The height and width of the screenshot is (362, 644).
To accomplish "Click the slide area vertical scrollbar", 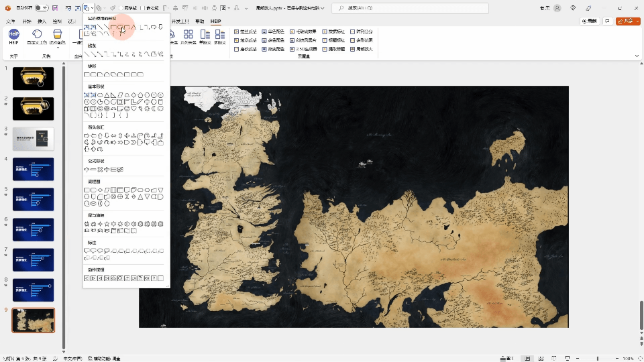I will tap(641, 315).
